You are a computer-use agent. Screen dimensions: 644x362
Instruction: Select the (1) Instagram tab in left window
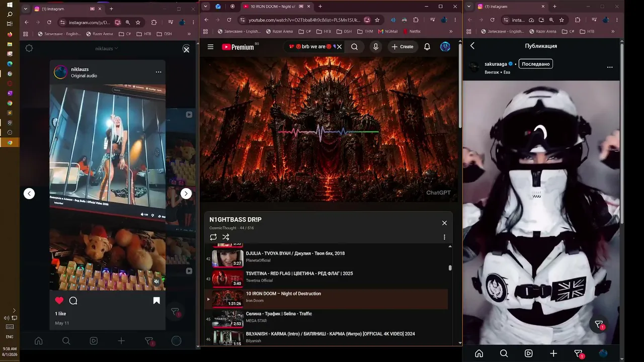pos(67,9)
